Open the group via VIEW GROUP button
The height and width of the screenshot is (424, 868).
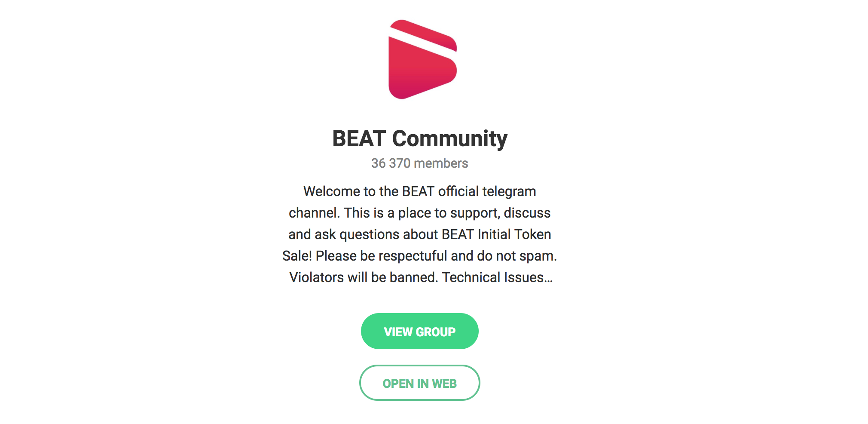pos(420,331)
